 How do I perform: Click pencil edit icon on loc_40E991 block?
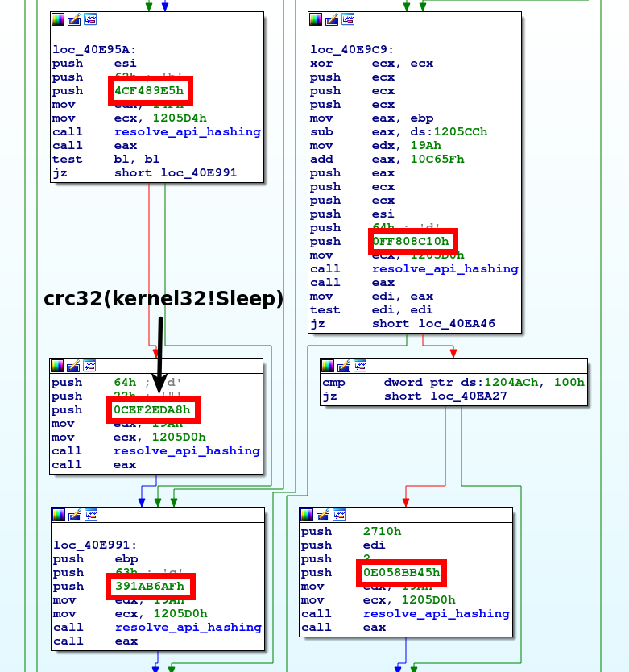pos(75,515)
